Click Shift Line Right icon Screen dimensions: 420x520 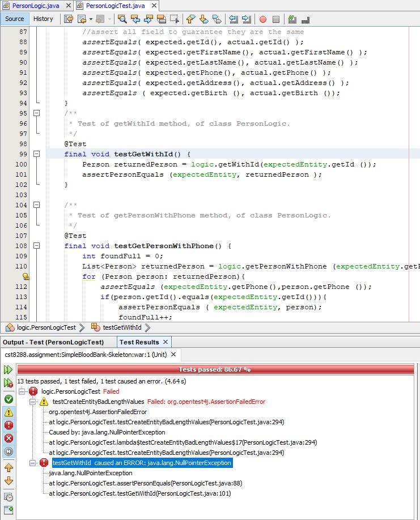(x=247, y=19)
